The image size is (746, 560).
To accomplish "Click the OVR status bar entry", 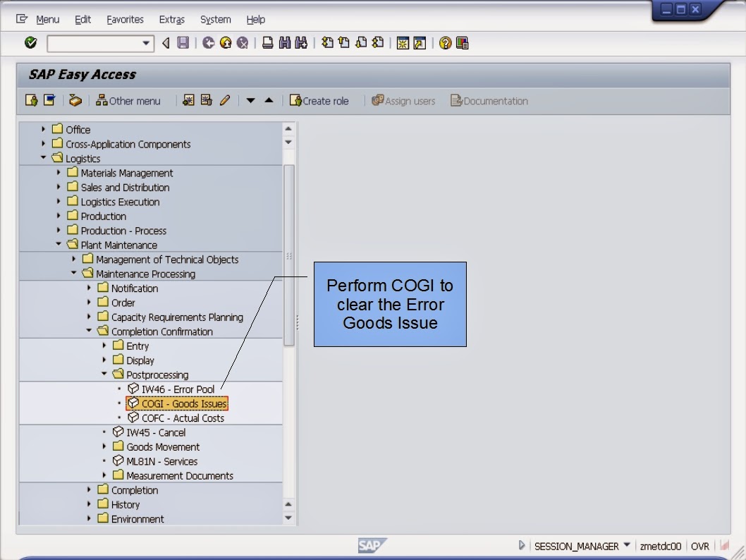I will [x=700, y=546].
